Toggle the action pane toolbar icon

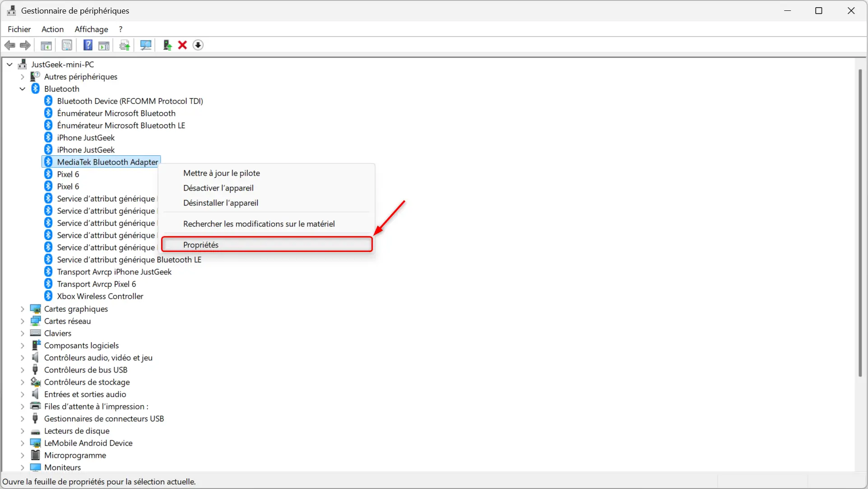click(104, 45)
